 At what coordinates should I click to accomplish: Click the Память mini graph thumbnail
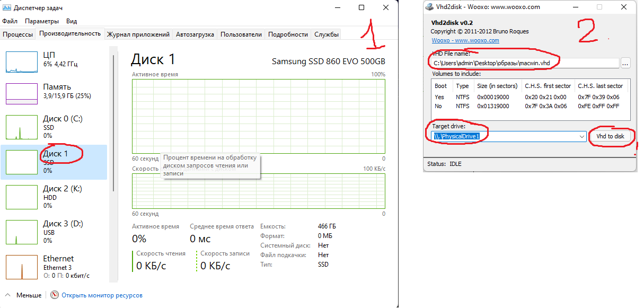tap(22, 94)
